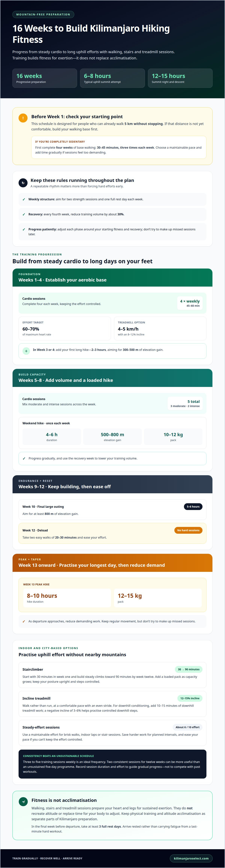Click the checkmark beside Progress gradually note
Image resolution: width=225 pixels, height=868 pixels.
coord(24,459)
